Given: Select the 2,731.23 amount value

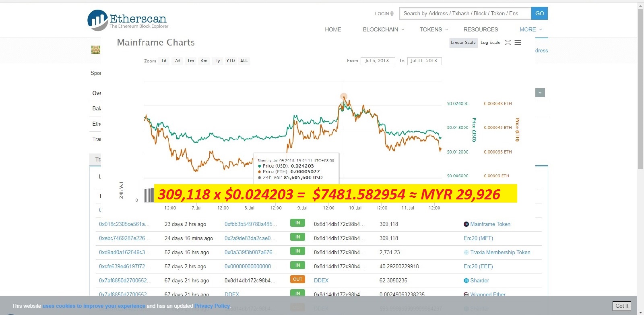Looking at the screenshot, I should (390, 253).
